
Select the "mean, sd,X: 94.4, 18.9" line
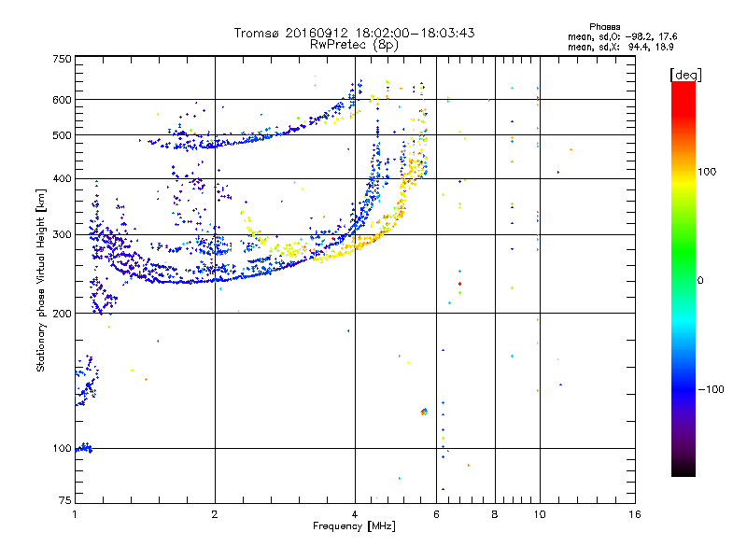[620, 47]
